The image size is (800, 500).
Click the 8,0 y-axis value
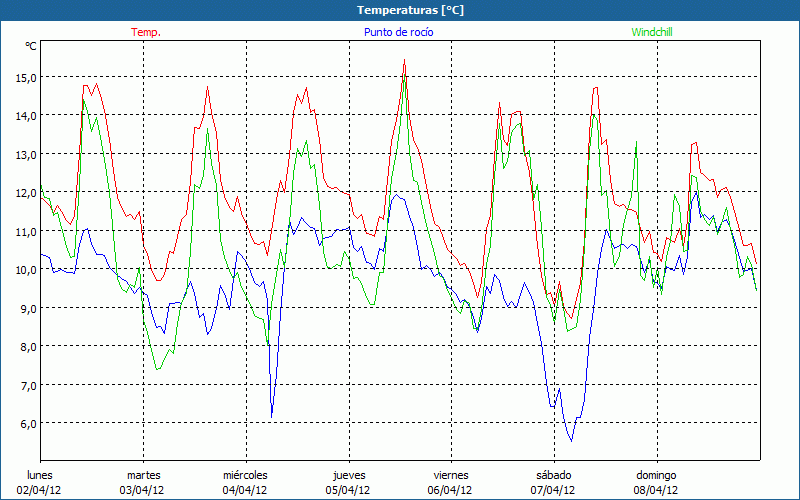23,347
